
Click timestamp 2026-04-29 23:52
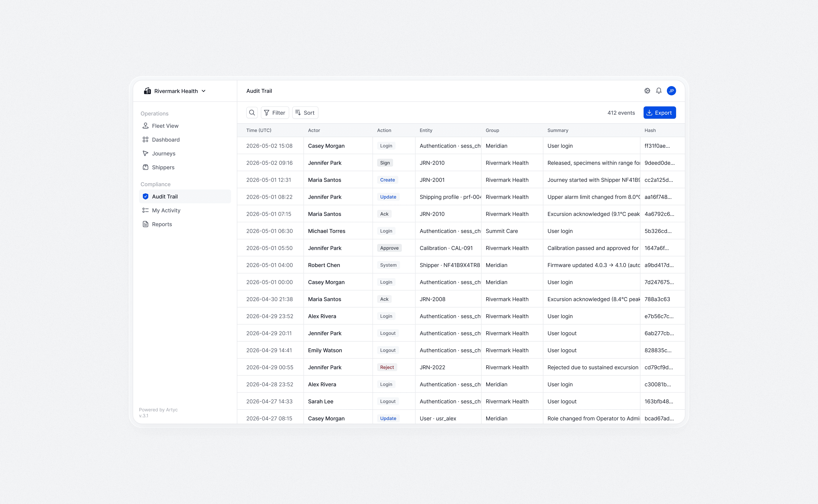[270, 316]
